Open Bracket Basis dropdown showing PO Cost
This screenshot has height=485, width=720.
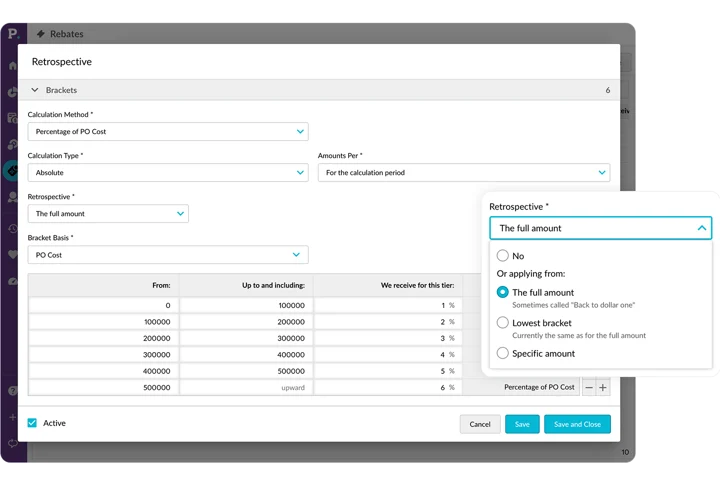pos(168,255)
